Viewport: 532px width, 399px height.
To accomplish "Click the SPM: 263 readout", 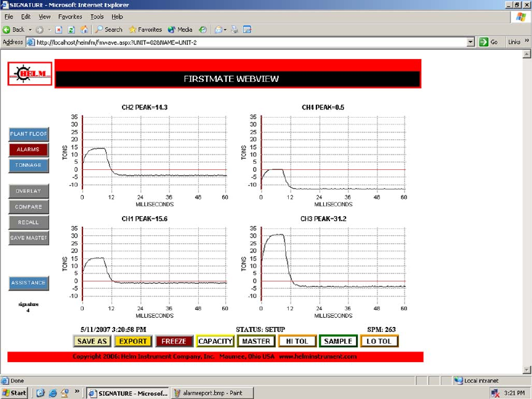I will pos(381,329).
